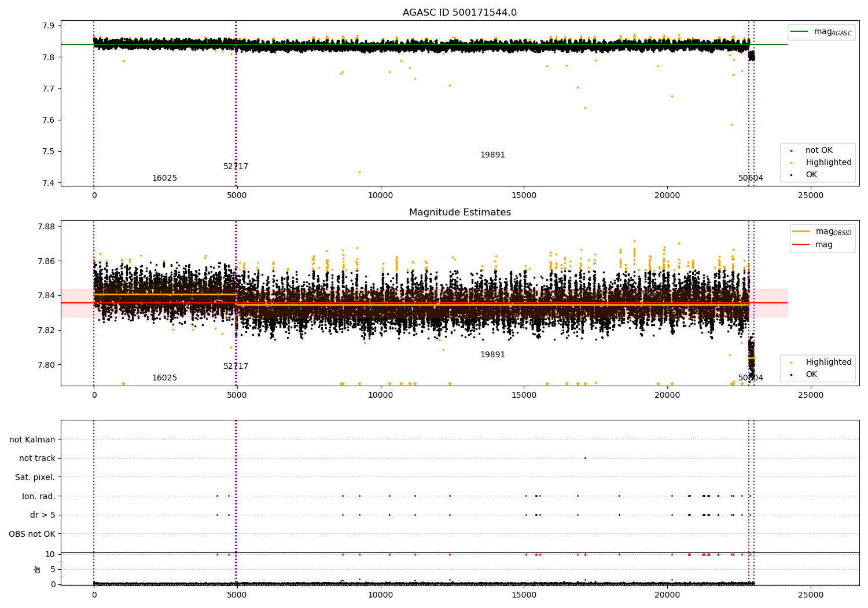Click the "not Kalman" row label

(x=32, y=439)
